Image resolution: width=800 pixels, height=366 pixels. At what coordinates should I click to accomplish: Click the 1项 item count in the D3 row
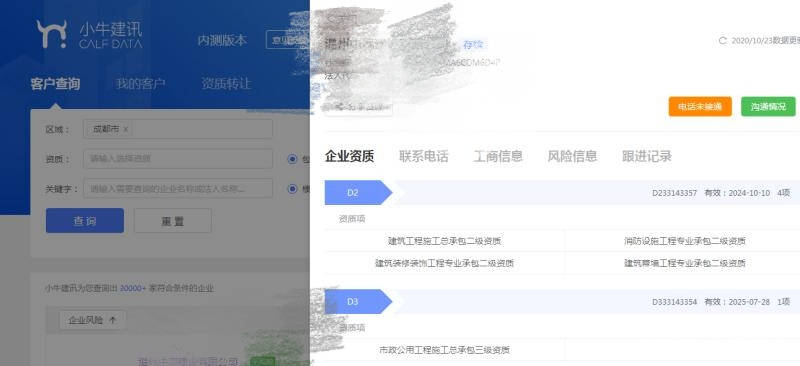[784, 302]
